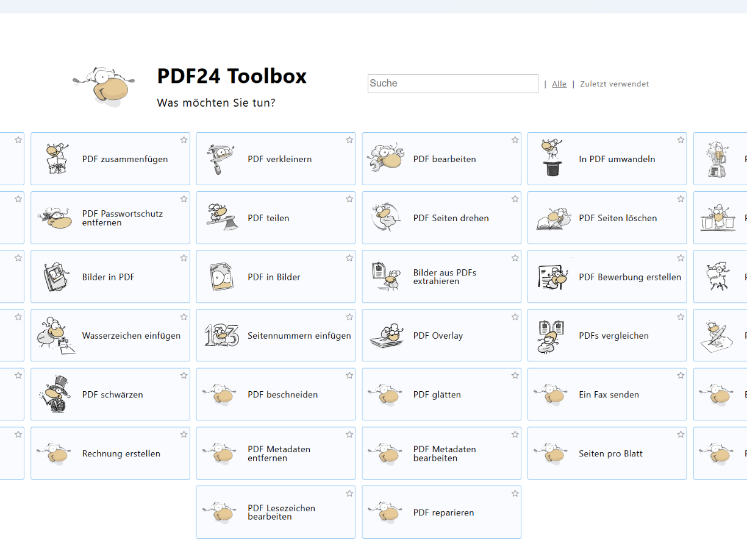Click the PDF Passwortschutz entfernen icon
The height and width of the screenshot is (560, 747).
point(55,218)
